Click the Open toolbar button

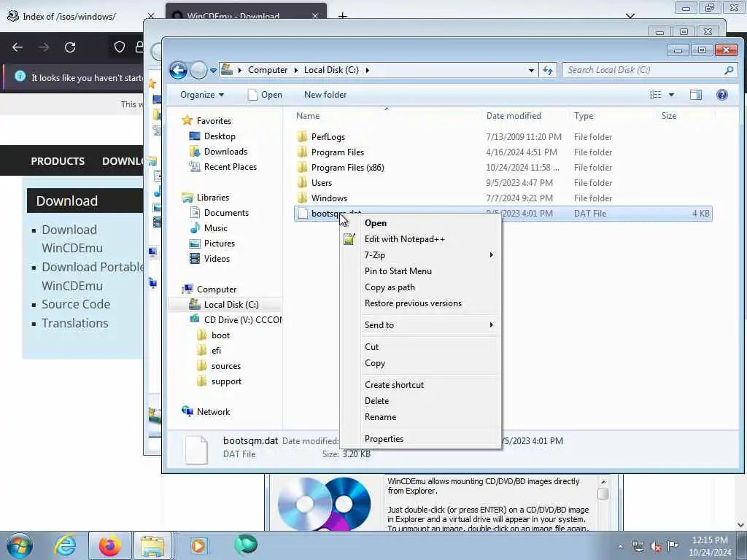[266, 95]
